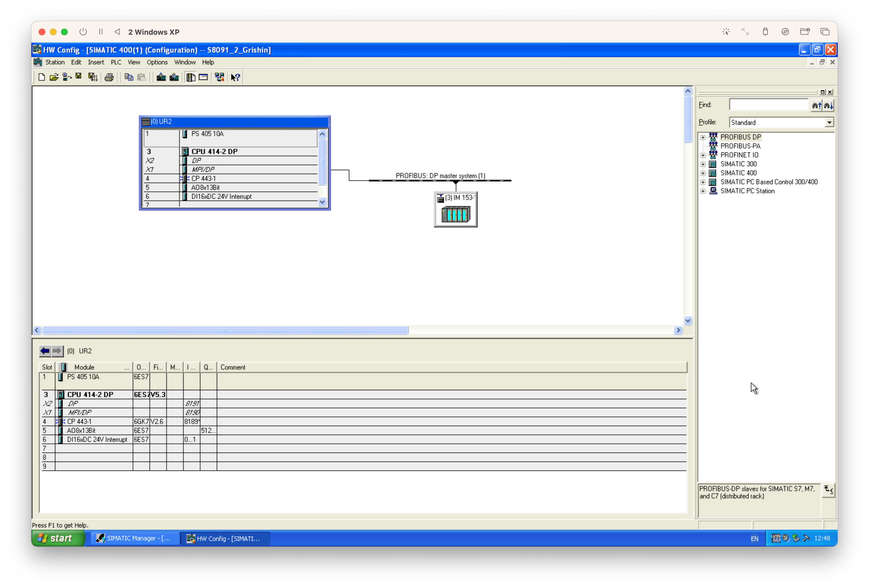Click the Copy toolbar icon
Image resolution: width=869 pixels, height=588 pixels.
tap(129, 78)
